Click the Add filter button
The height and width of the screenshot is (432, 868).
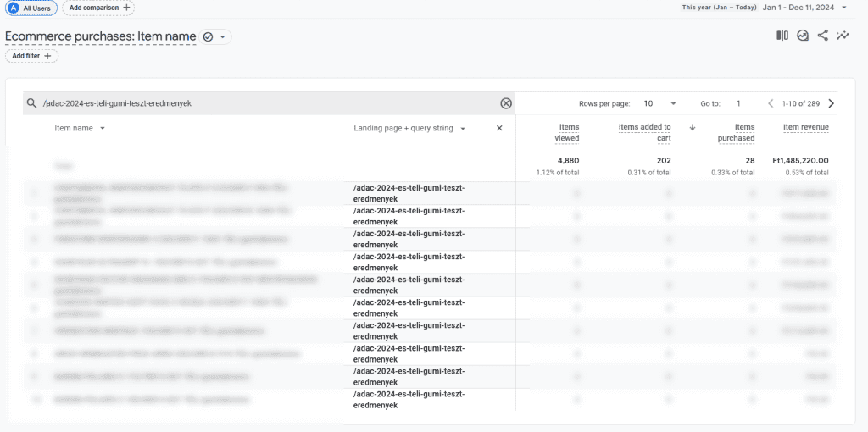(32, 56)
